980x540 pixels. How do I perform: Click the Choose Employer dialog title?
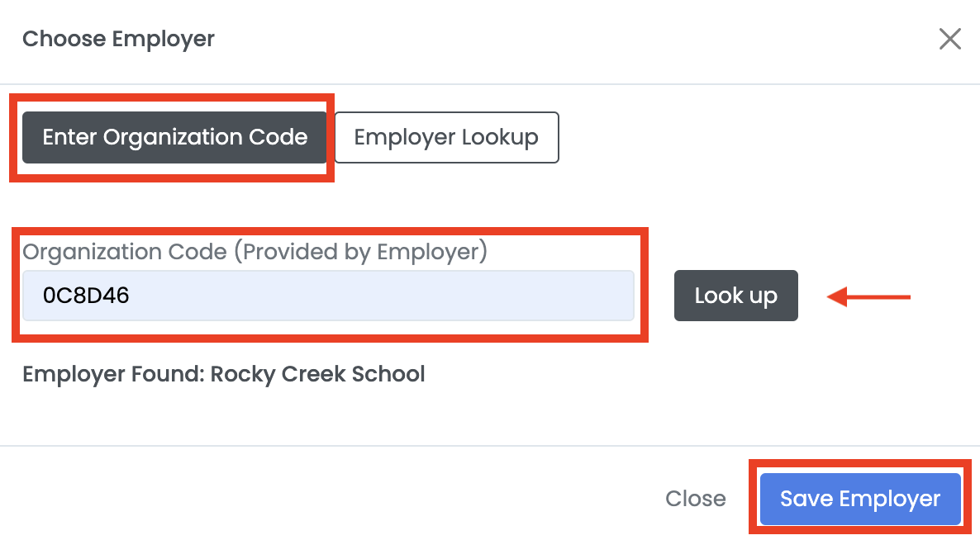[x=118, y=39]
